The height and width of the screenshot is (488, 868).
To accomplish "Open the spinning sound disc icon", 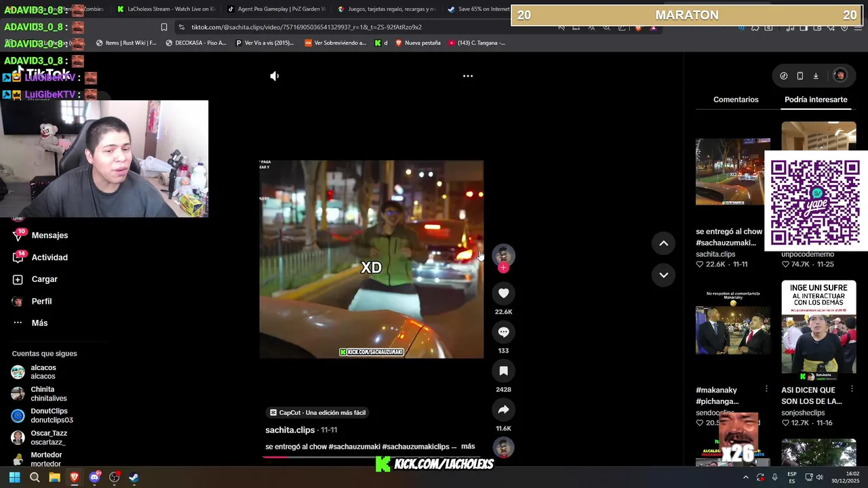I will [x=503, y=447].
